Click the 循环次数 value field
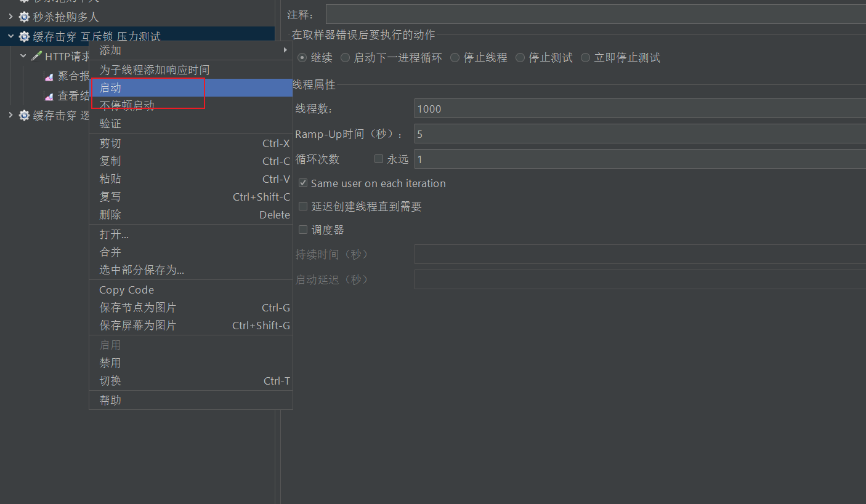 (x=640, y=159)
